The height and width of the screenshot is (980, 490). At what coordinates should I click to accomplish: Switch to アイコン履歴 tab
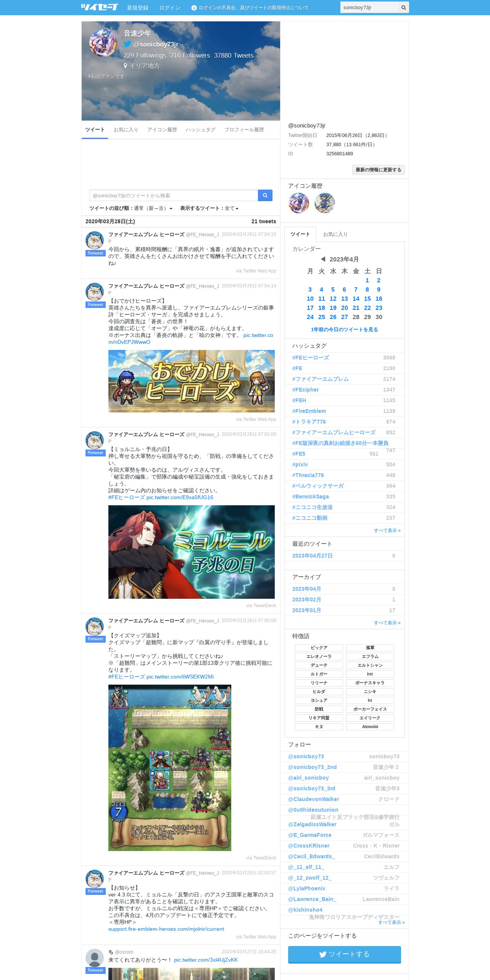pos(162,130)
